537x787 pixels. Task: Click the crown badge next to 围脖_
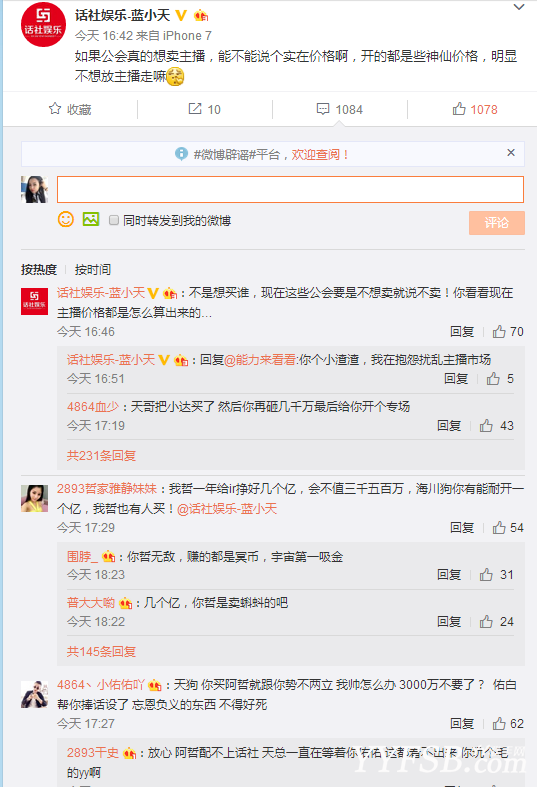point(108,556)
